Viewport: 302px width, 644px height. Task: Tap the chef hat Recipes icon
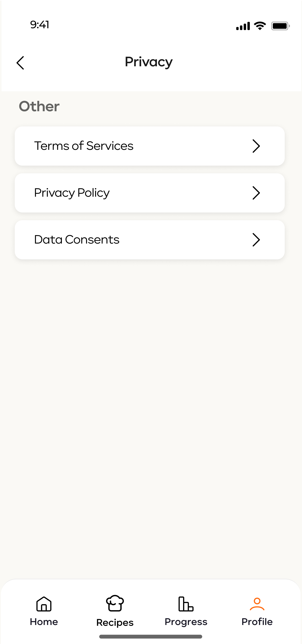point(115,603)
